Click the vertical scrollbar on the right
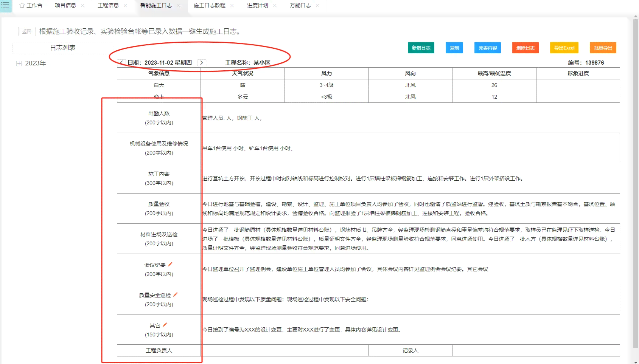The width and height of the screenshot is (639, 364). 636,183
